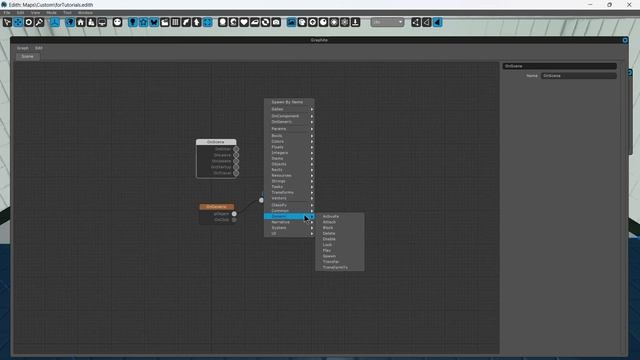Select TransformTo from the submenu
Viewport: 640px width, 360px height.
click(x=340, y=267)
